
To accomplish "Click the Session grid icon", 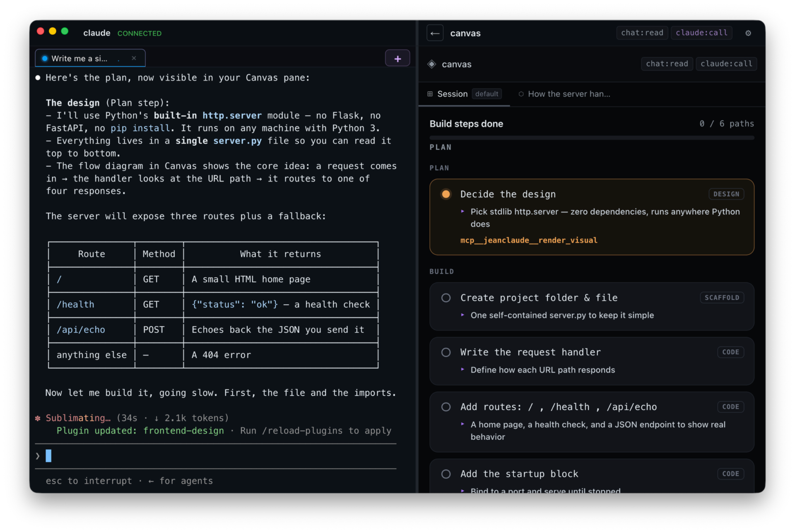I will [430, 94].
